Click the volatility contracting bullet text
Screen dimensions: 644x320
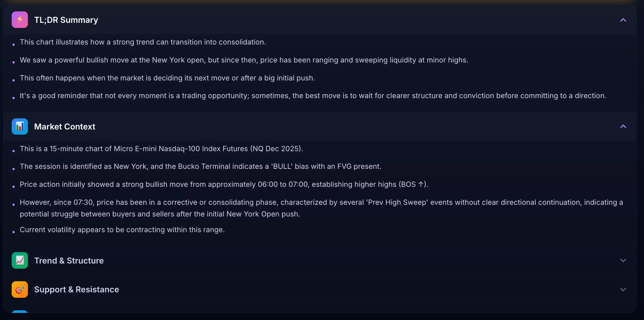click(122, 230)
